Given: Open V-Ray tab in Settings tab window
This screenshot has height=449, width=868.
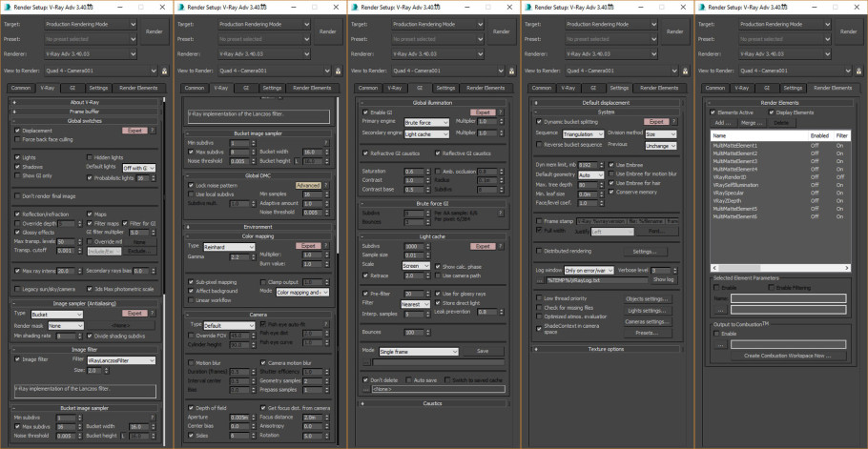Looking at the screenshot, I should coord(568,88).
